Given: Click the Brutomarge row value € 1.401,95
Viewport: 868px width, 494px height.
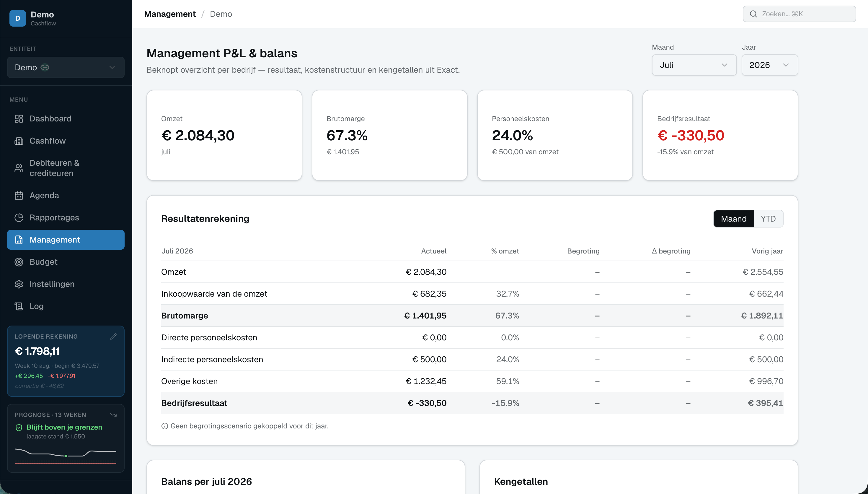Looking at the screenshot, I should point(425,316).
